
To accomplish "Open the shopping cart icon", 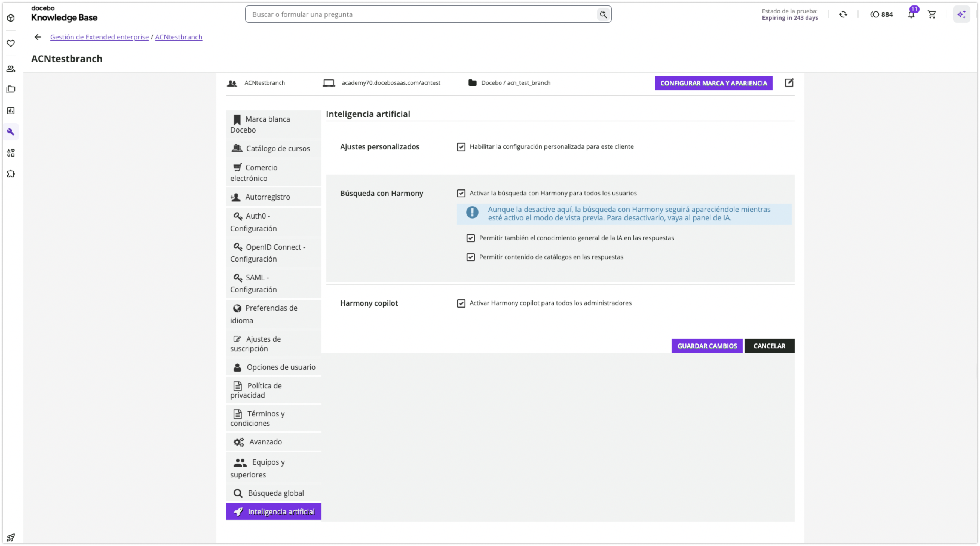I will [x=932, y=14].
